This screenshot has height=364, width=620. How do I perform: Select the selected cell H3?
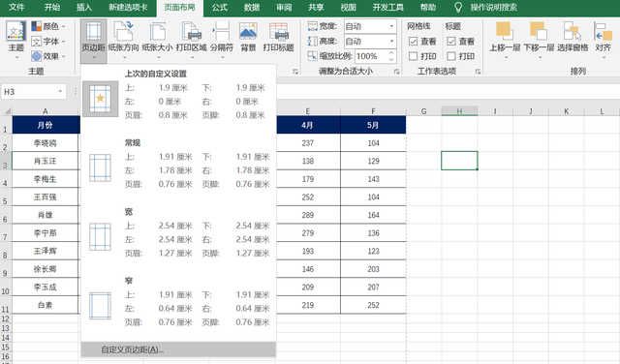pyautogui.click(x=459, y=161)
